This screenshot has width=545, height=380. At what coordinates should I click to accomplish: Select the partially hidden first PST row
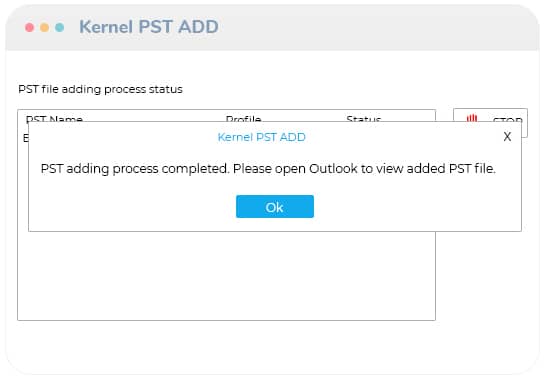[25, 138]
